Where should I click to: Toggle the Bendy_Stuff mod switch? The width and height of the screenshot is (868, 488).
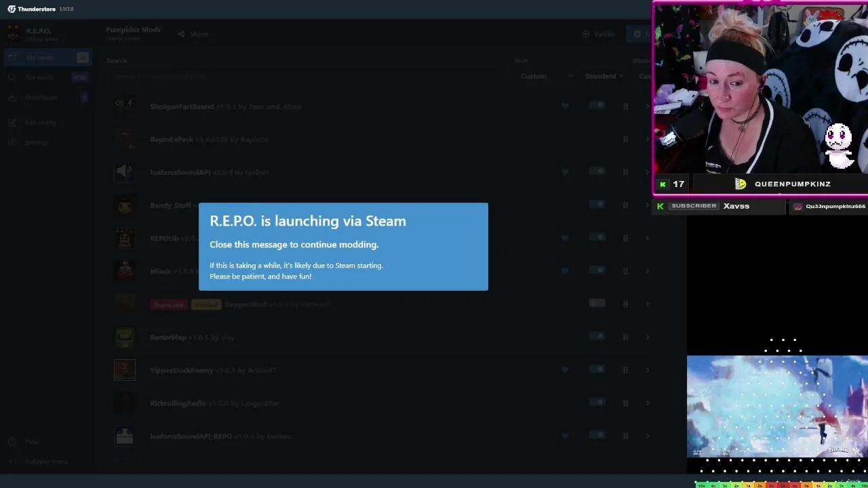597,205
